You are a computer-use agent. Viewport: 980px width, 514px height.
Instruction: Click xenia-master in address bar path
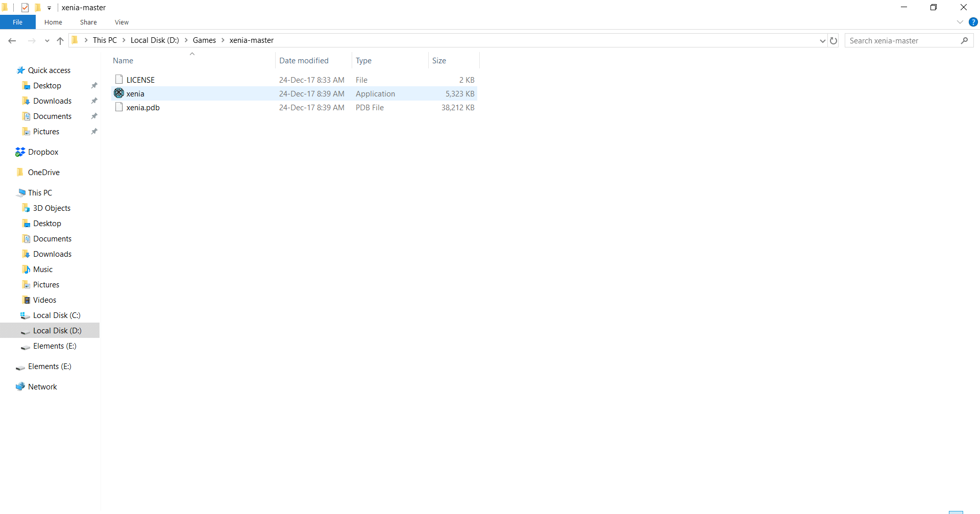coord(251,40)
